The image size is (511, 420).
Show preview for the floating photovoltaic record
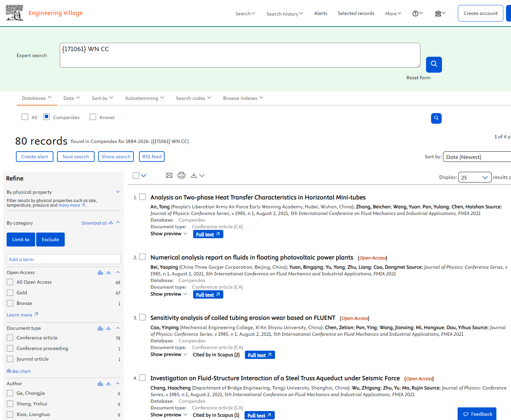(x=169, y=294)
